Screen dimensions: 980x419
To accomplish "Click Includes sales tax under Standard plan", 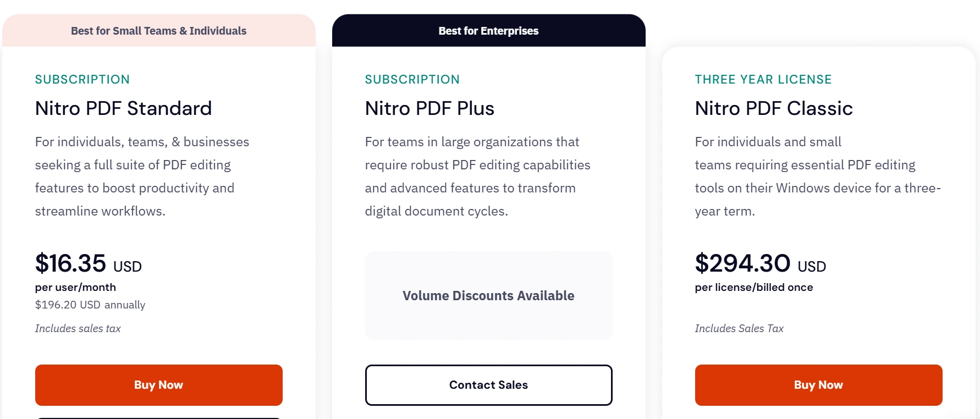I will 78,328.
